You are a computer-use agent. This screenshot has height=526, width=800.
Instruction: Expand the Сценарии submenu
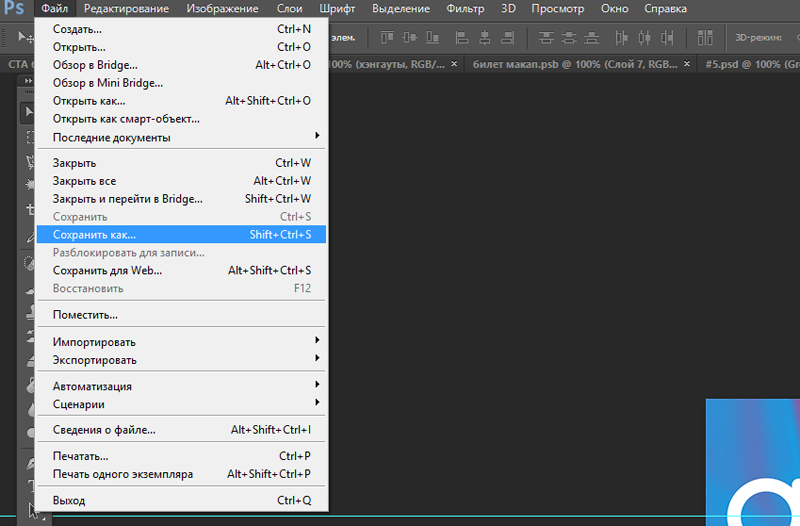click(x=181, y=404)
